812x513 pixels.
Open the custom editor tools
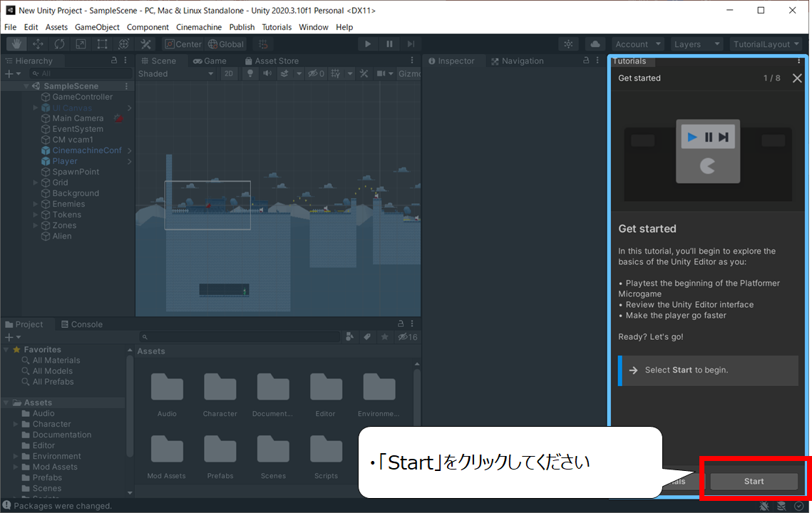click(x=145, y=44)
